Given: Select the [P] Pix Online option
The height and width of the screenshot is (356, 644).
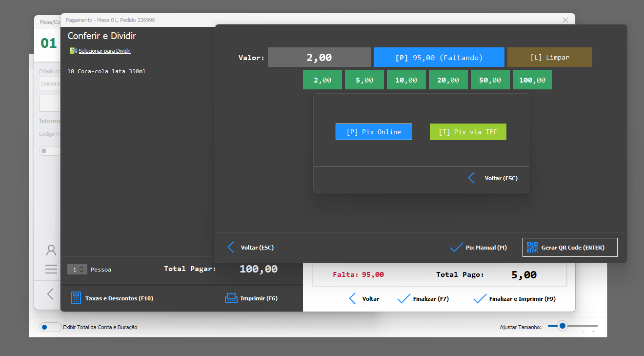Looking at the screenshot, I should tap(374, 132).
